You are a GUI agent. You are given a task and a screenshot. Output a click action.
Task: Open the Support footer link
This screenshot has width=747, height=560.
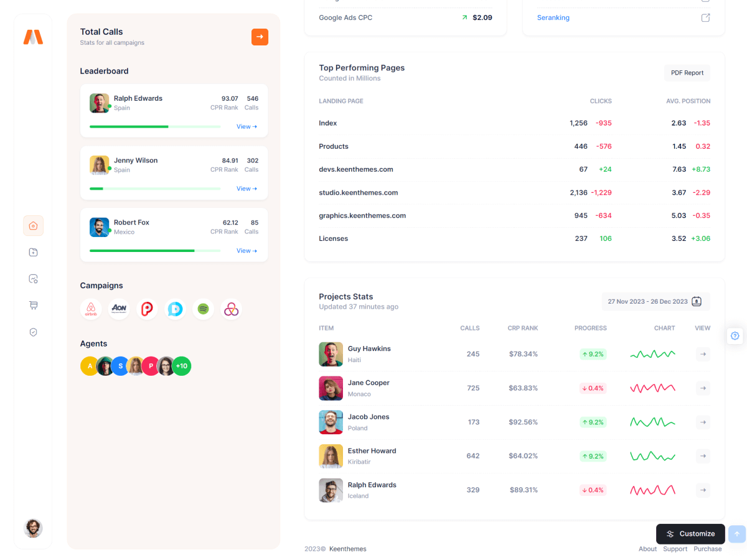pyautogui.click(x=675, y=549)
